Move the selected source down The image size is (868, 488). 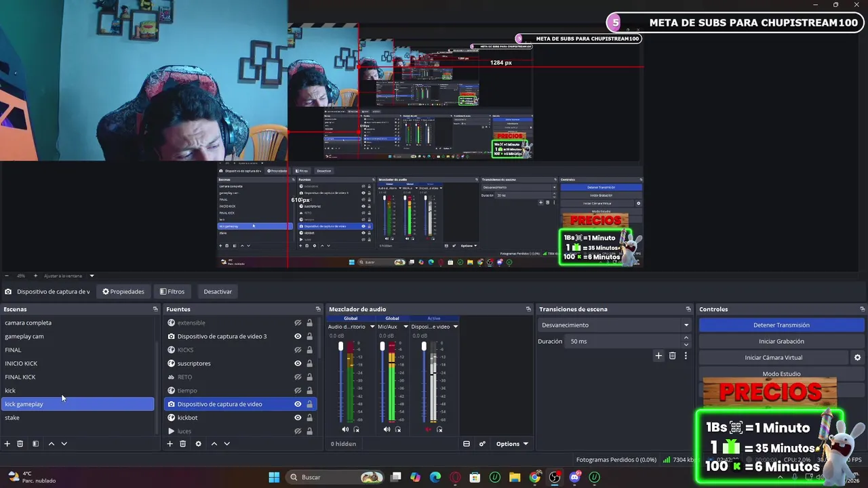[227, 444]
